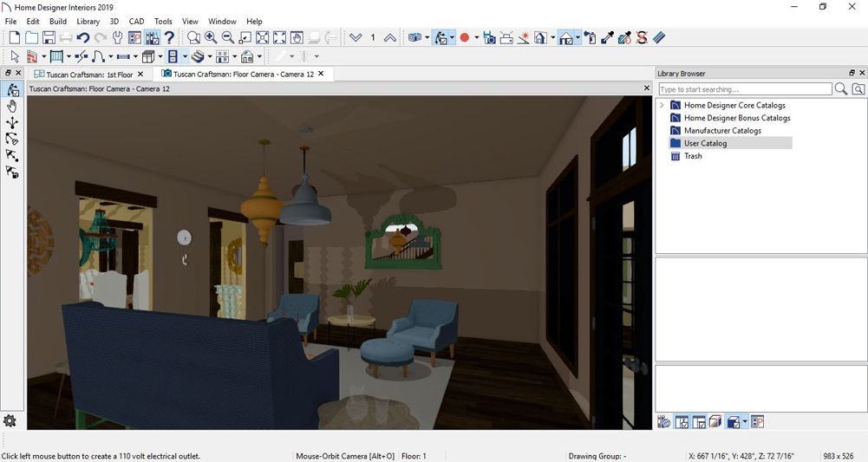
Task: Select the Zoom tool magnifier with box
Action: [193, 37]
